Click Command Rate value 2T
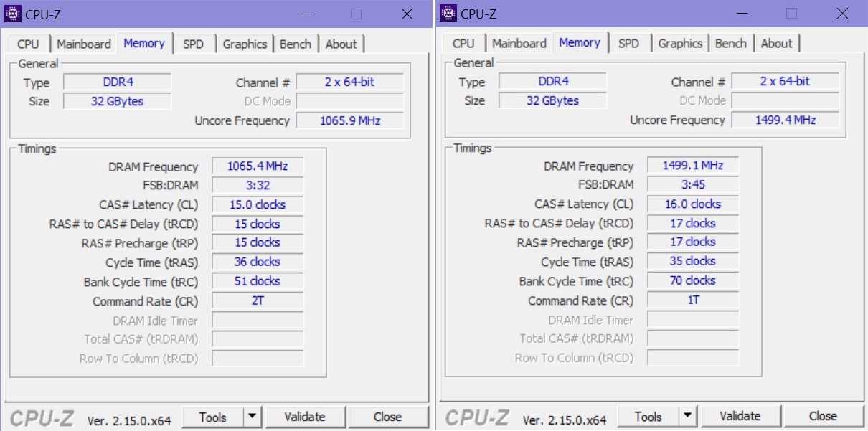Viewport: 868px width, 431px height. click(258, 300)
